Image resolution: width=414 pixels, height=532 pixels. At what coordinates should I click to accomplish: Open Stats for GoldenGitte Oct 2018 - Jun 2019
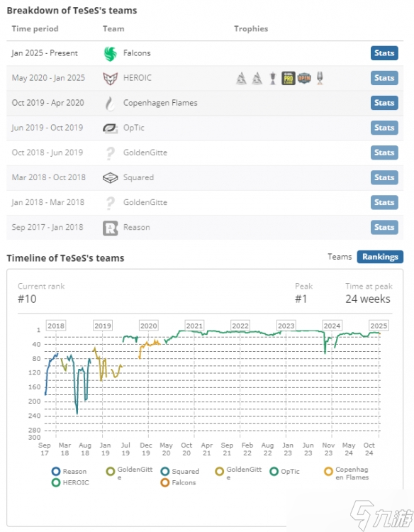click(x=384, y=153)
